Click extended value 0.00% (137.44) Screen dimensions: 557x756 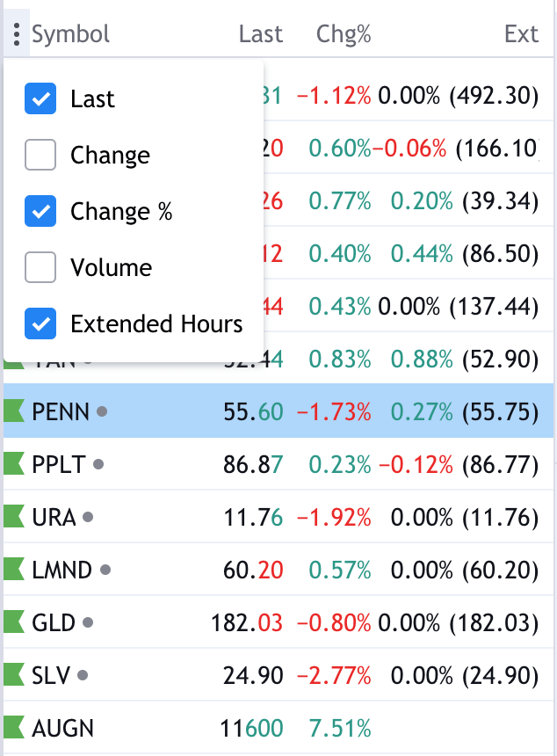(459, 307)
